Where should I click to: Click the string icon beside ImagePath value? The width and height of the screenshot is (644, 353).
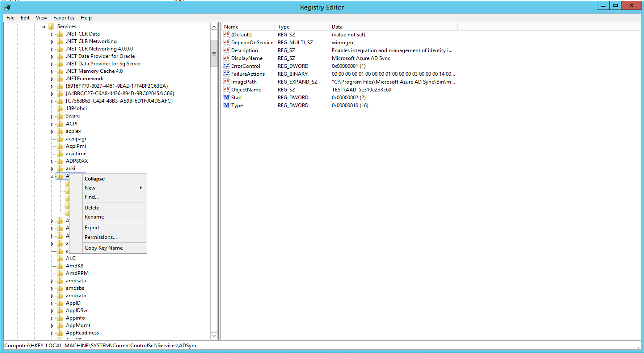[x=227, y=82]
